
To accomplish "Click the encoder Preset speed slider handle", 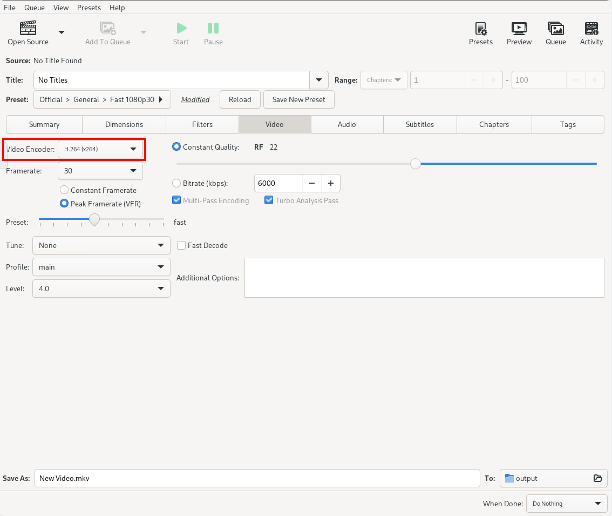I will (x=94, y=219).
